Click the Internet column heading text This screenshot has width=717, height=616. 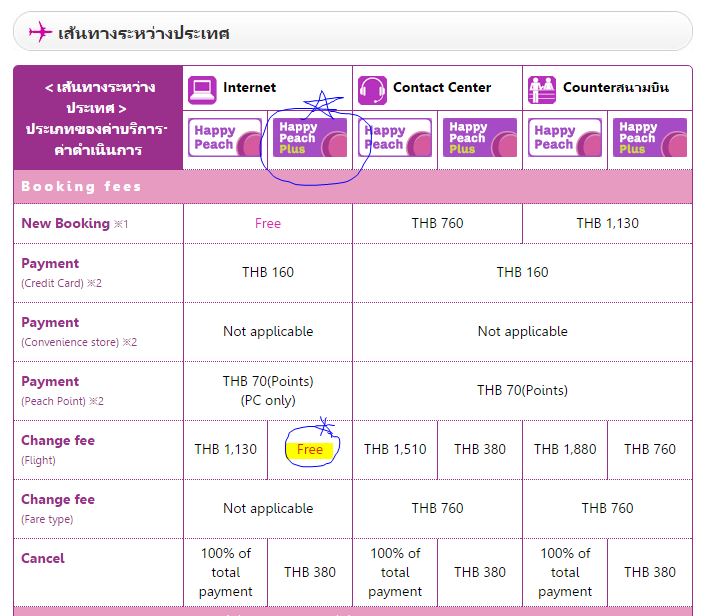pos(249,87)
